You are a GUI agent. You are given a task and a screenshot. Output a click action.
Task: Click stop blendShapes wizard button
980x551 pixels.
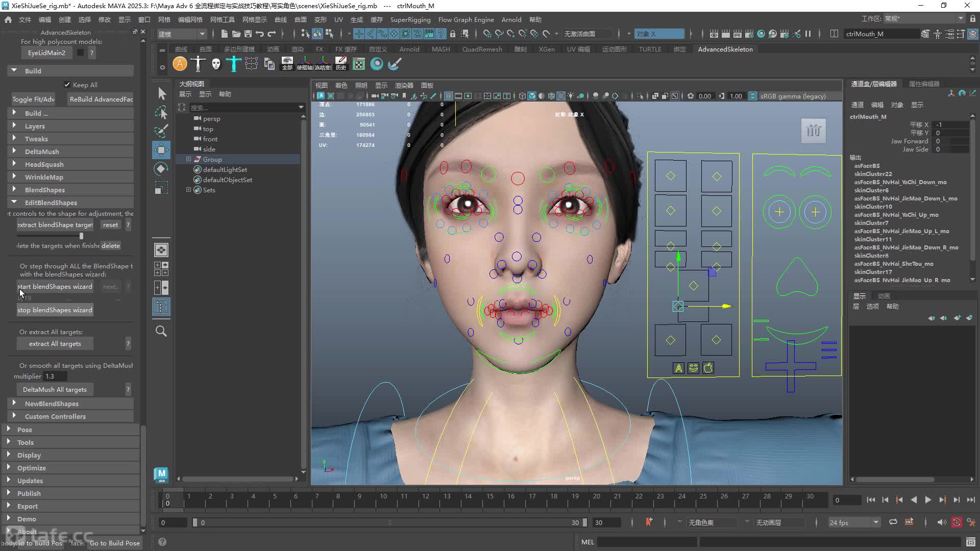pyautogui.click(x=55, y=310)
